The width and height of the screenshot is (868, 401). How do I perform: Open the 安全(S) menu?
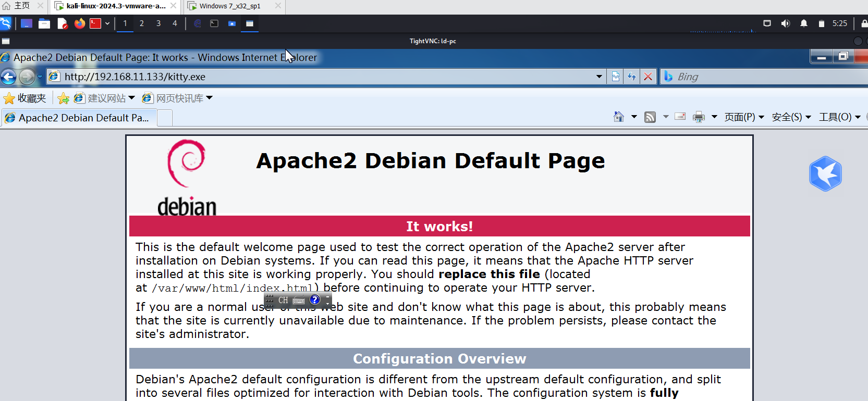click(x=791, y=117)
